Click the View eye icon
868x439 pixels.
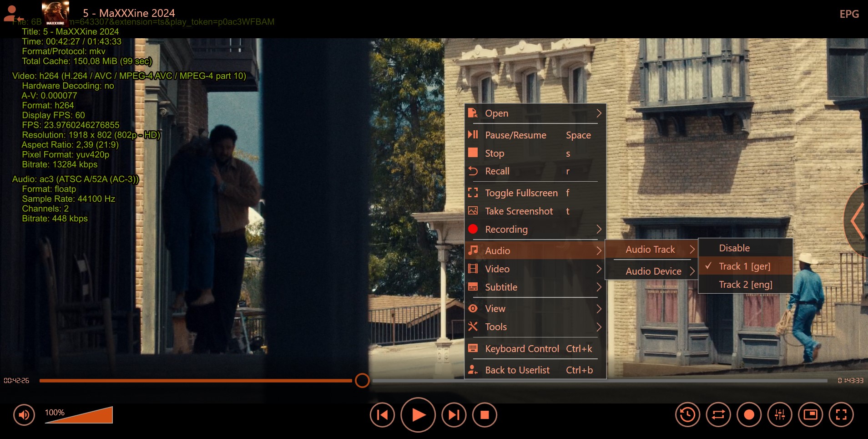pos(473,308)
